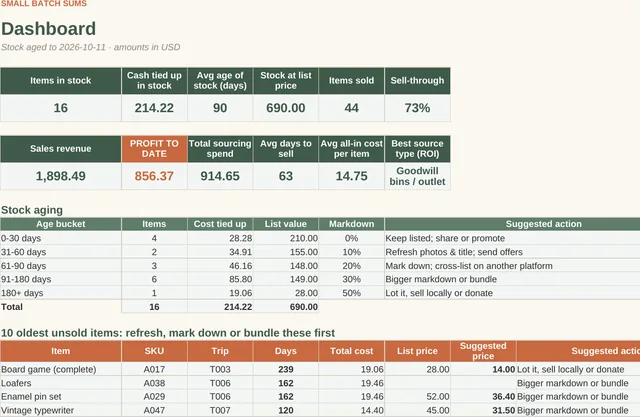Click the Age bucket column header
Viewport: 640px width, 417px height.
click(61, 224)
